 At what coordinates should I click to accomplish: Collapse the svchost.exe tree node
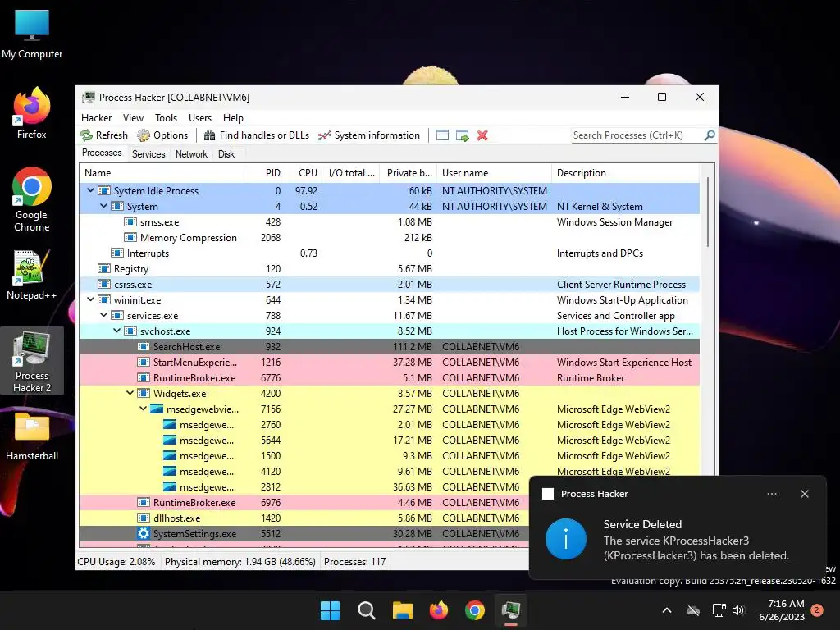click(x=116, y=331)
